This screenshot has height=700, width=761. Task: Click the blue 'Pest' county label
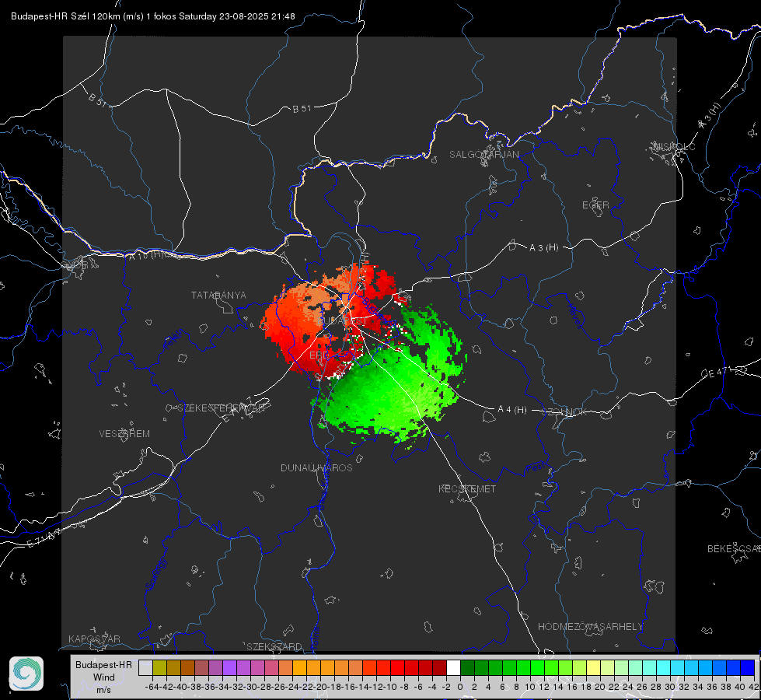536,468
